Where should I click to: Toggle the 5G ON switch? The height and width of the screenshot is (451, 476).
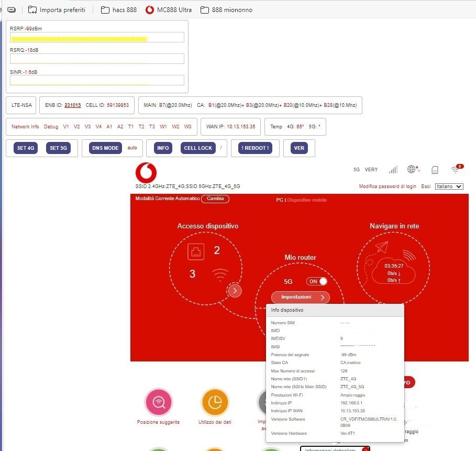click(317, 281)
